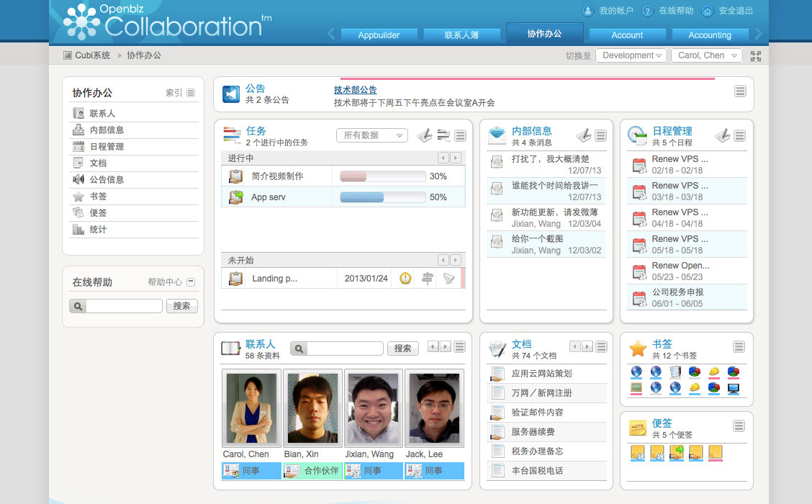Collapse the online help panel toggle
Image resolution: width=812 pixels, height=504 pixels.
point(191,282)
